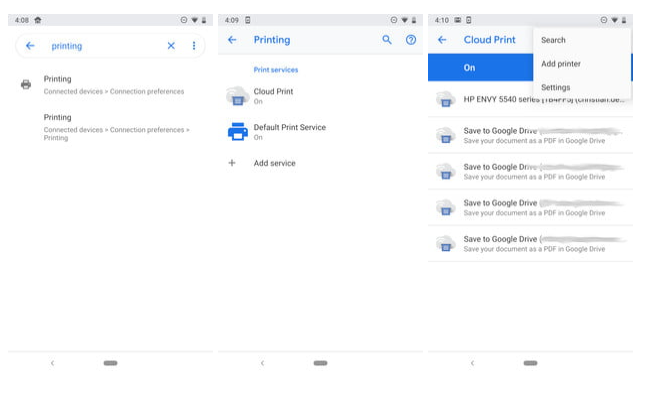Select first Save to Google Drive entry
Viewport: 652px width, 409px height.
coord(530,136)
